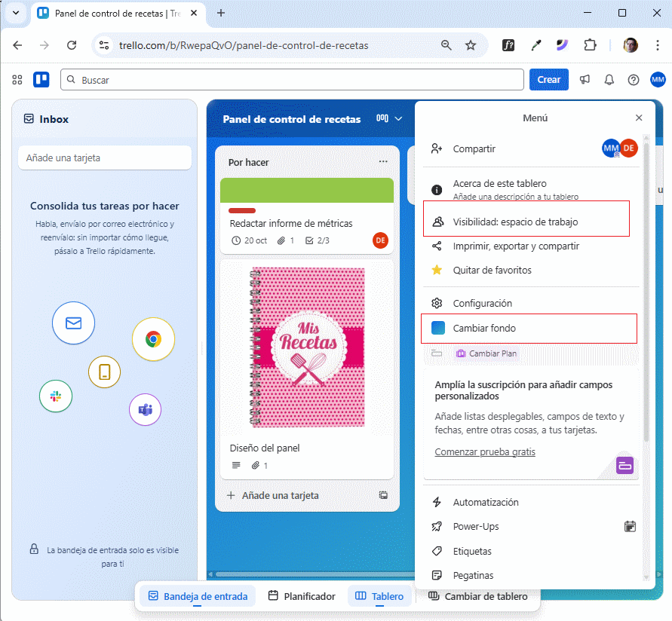Click the Chrome icon in the inbox panel
The height and width of the screenshot is (621, 672).
pos(153,339)
